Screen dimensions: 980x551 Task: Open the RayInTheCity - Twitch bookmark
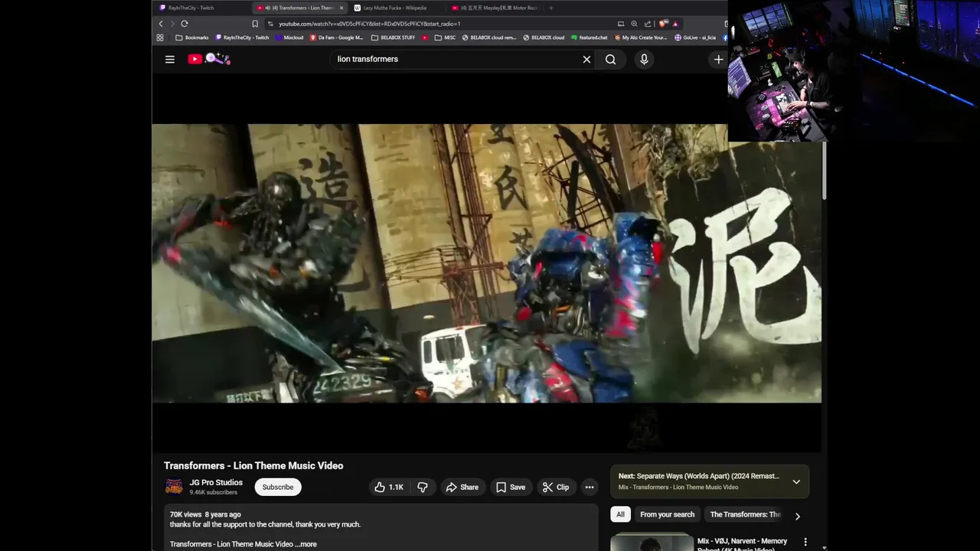click(x=242, y=37)
